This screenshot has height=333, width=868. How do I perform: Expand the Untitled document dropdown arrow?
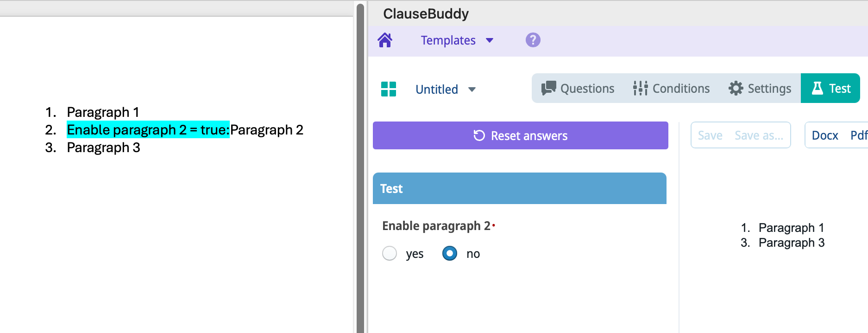[472, 90]
